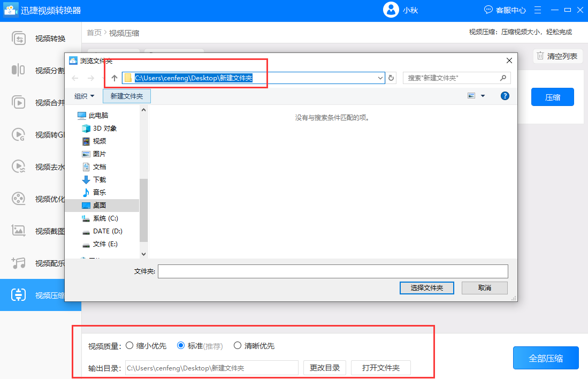Open the 视频去水印 sidebar icon
This screenshot has height=379, width=588.
(x=18, y=166)
